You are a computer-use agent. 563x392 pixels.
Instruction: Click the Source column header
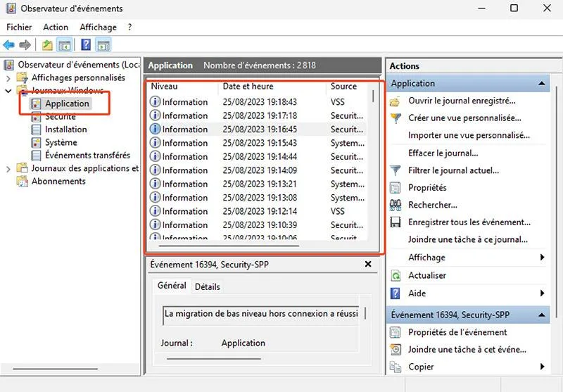pos(346,86)
